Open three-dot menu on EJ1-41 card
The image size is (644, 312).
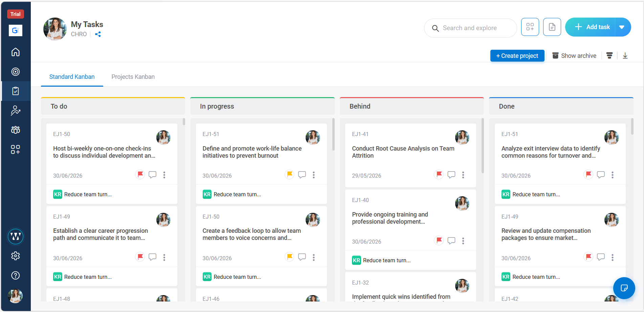463,175
